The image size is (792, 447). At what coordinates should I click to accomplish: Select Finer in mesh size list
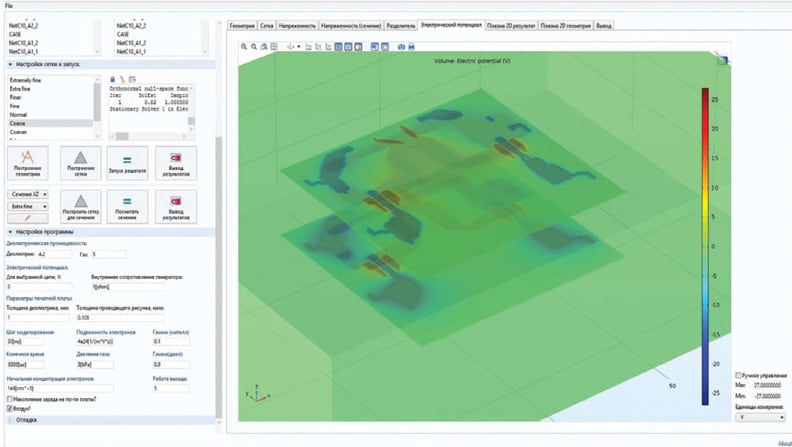[x=51, y=97]
